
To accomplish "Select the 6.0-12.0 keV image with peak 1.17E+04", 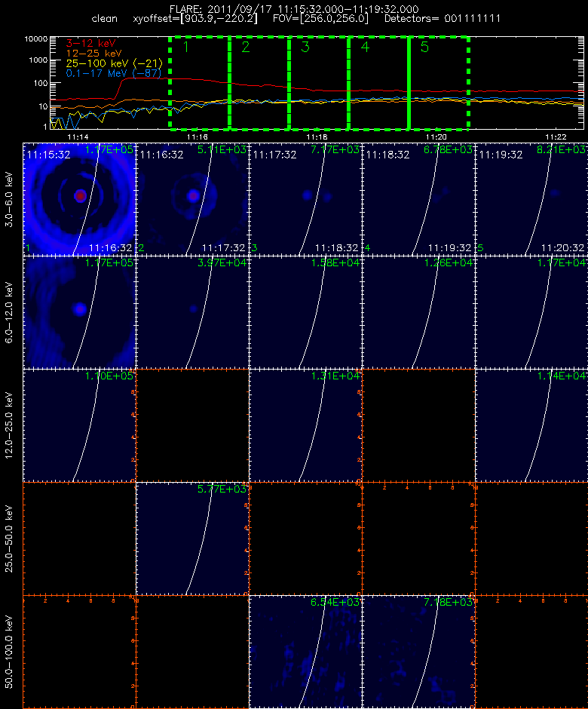I will click(x=531, y=312).
